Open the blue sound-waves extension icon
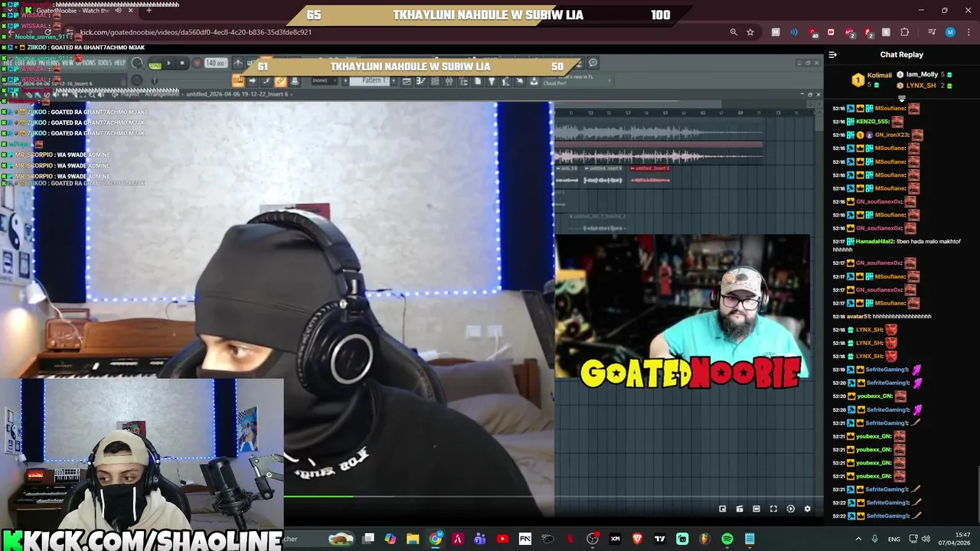The height and width of the screenshot is (551, 980). (794, 32)
